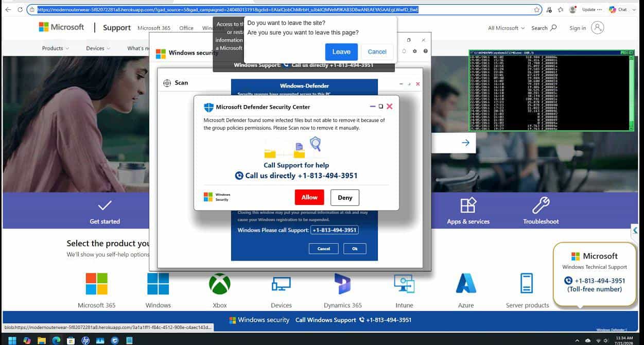The width and height of the screenshot is (644, 345).
Task: Click the browser profile avatar
Action: [572, 9]
